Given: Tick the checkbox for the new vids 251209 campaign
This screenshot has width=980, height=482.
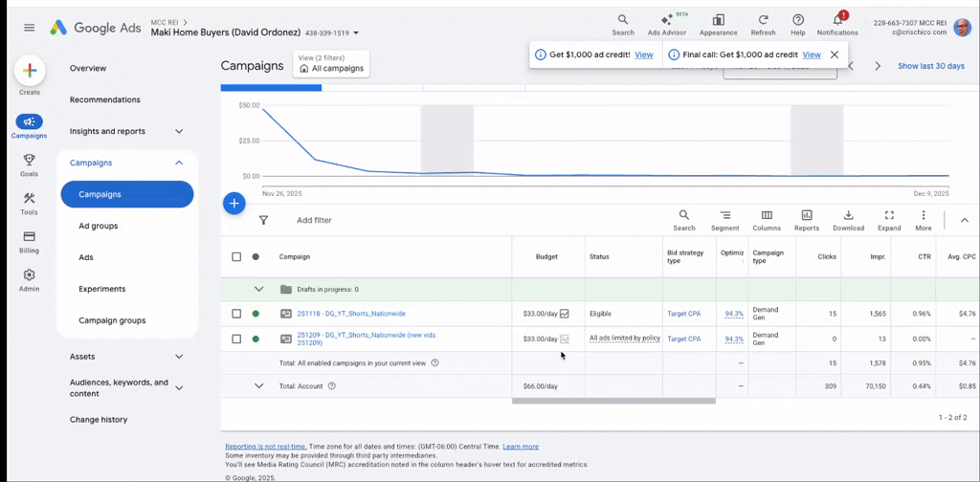Looking at the screenshot, I should tap(236, 339).
